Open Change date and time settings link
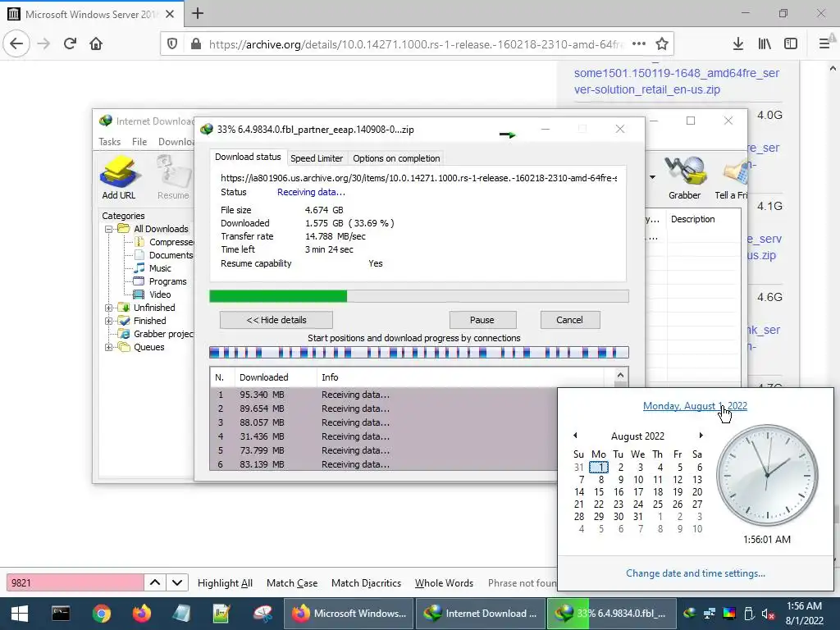 click(x=696, y=573)
